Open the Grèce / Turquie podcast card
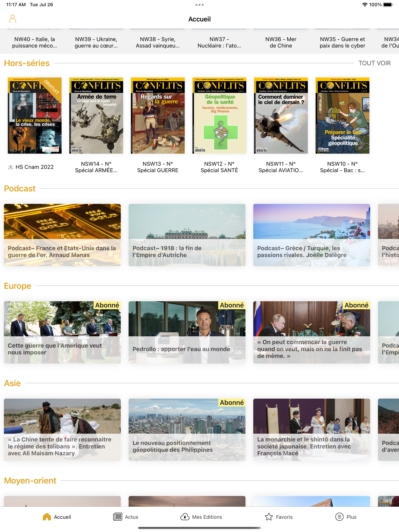This screenshot has height=532, width=399. [311, 235]
